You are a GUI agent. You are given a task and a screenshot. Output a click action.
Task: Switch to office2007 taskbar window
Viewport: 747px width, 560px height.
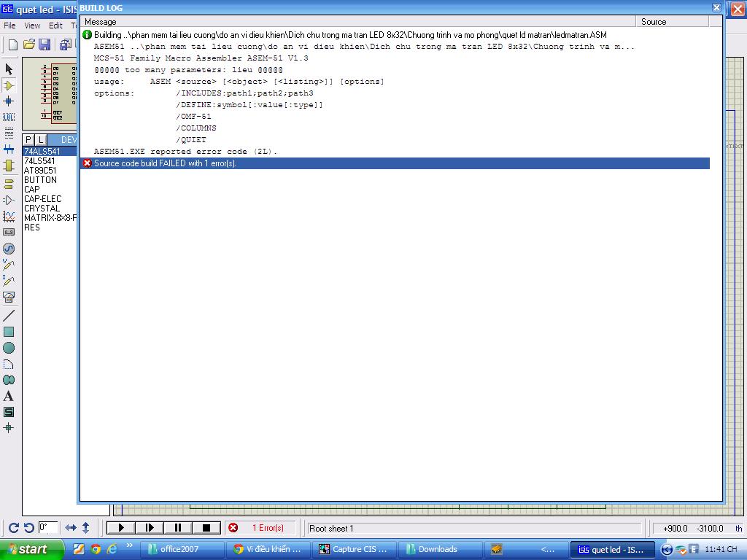tap(182, 549)
